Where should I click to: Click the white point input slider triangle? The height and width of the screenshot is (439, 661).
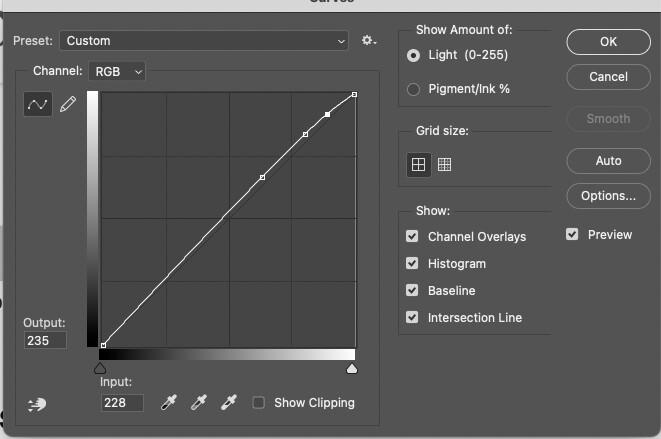pyautogui.click(x=351, y=369)
